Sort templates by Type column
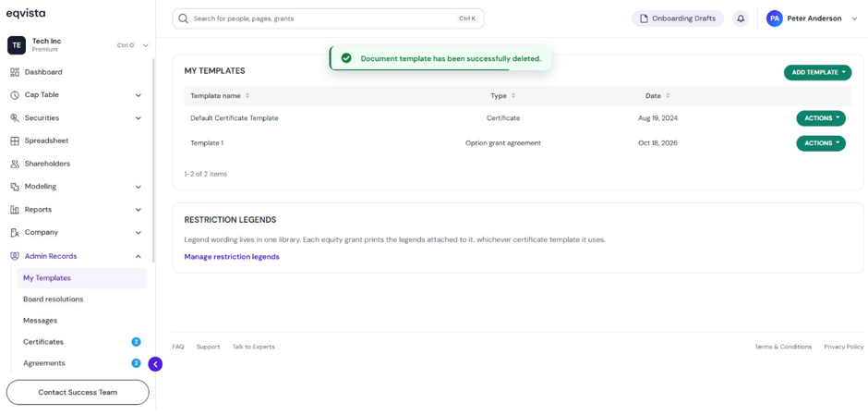This screenshot has height=415, width=868. [513, 96]
